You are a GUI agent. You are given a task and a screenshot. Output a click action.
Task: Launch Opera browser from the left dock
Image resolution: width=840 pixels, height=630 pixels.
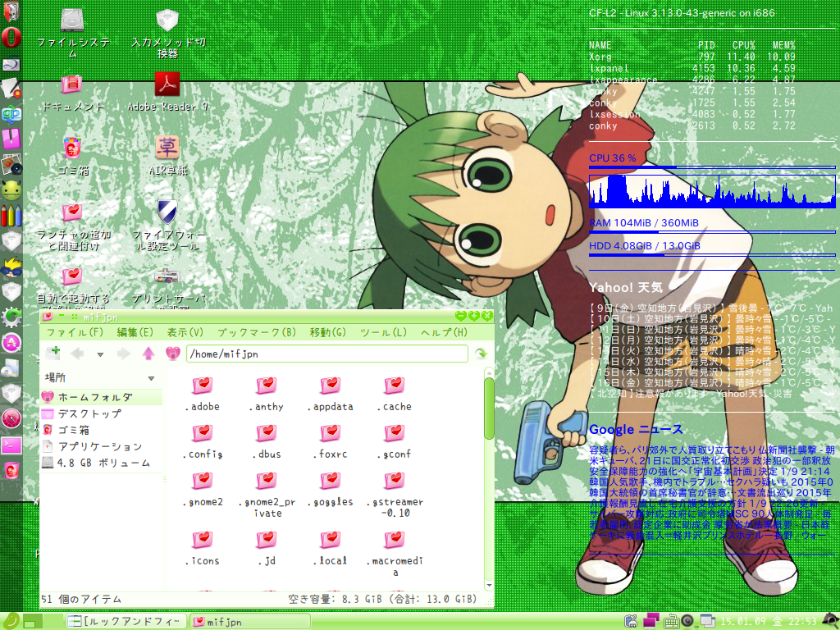point(11,37)
